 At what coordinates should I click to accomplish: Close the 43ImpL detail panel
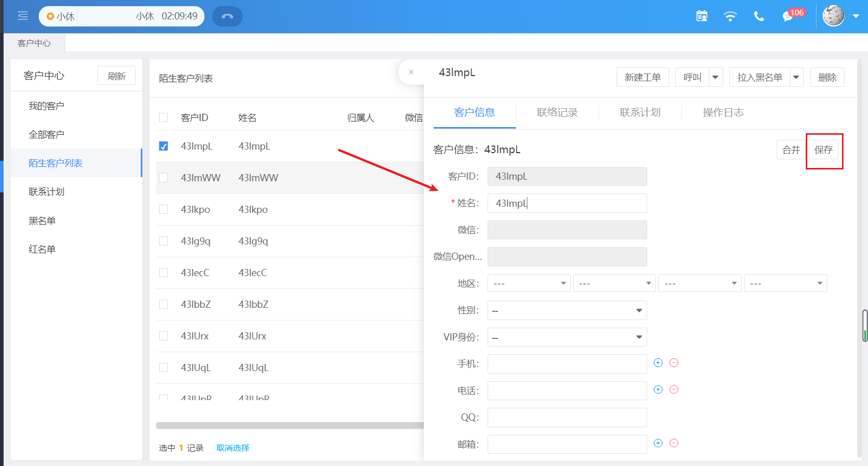pos(411,72)
